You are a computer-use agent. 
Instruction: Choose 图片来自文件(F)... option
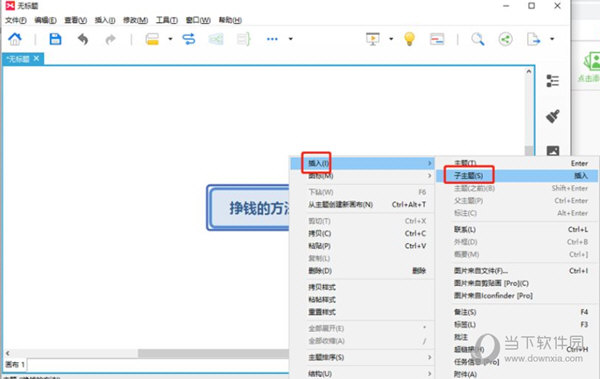[517, 271]
